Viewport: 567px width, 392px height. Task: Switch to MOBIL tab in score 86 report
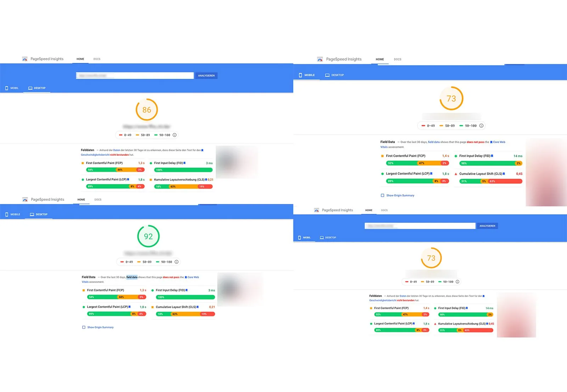[x=12, y=88]
